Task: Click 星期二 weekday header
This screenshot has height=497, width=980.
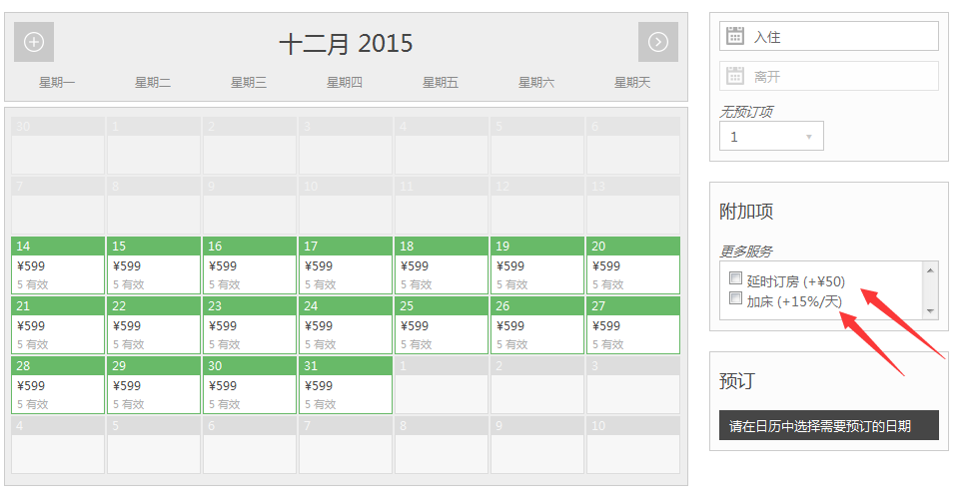Action: [x=153, y=83]
